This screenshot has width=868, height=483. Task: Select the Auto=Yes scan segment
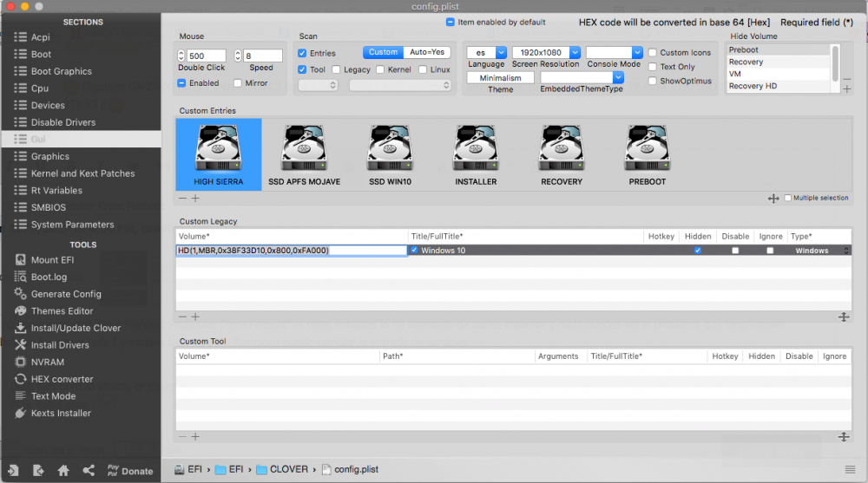pos(427,52)
